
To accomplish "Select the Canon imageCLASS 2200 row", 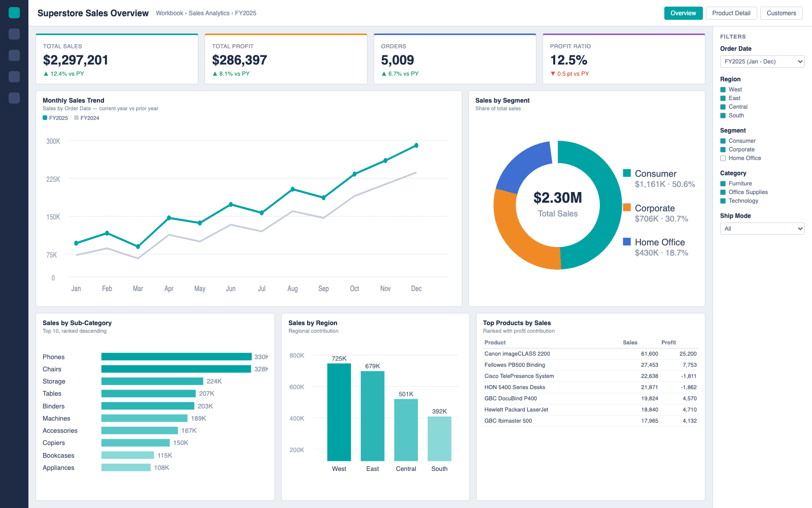I will (590, 354).
